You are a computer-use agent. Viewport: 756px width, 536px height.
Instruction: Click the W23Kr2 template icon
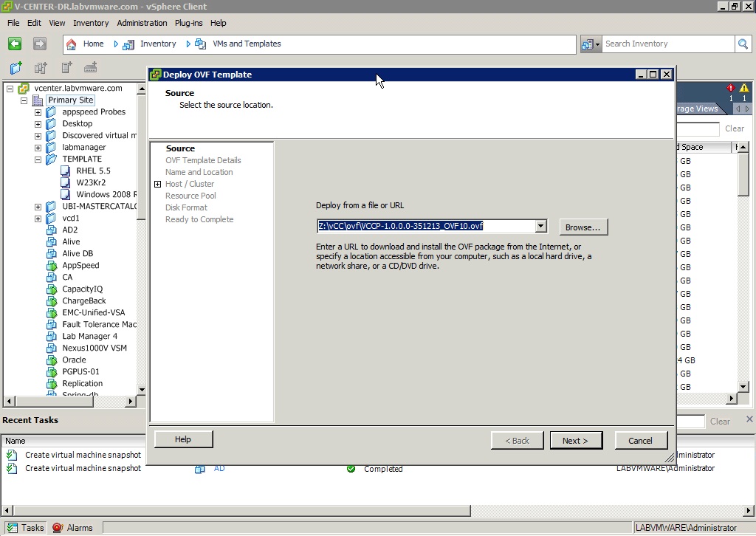click(66, 182)
